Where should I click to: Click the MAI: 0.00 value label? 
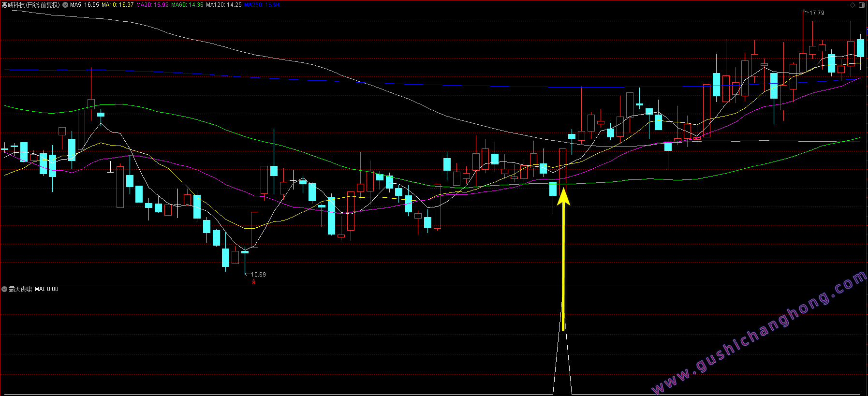pyautogui.click(x=46, y=289)
